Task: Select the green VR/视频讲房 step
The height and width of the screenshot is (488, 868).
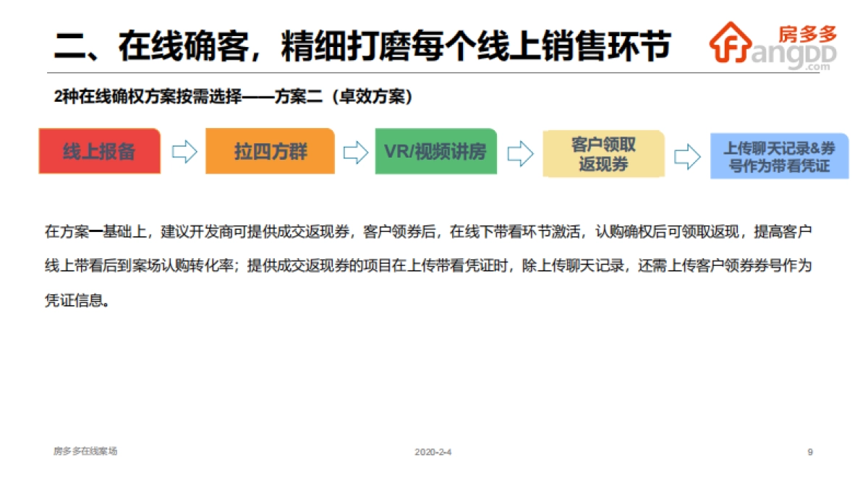Action: 435,152
